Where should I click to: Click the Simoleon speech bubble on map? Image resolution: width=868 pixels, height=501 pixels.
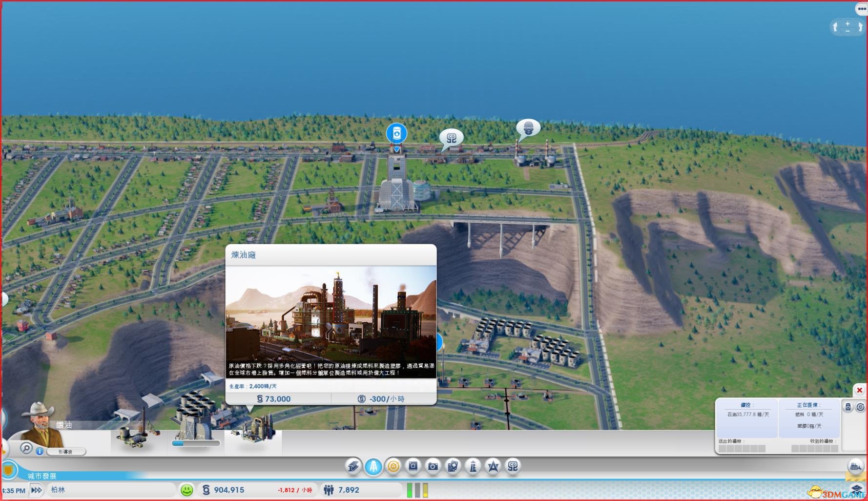pos(451,139)
